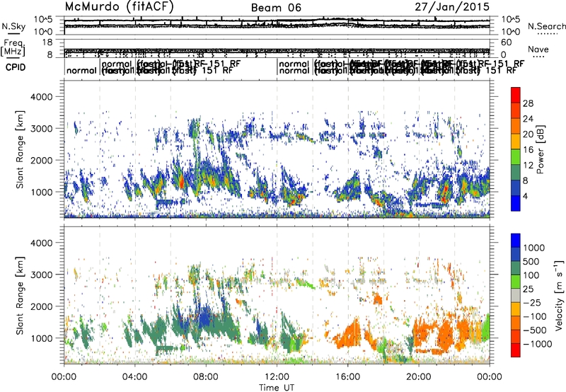Pick the gray Velocity colorbar segment between 25 and -25
The image size is (566, 392).
point(516,295)
